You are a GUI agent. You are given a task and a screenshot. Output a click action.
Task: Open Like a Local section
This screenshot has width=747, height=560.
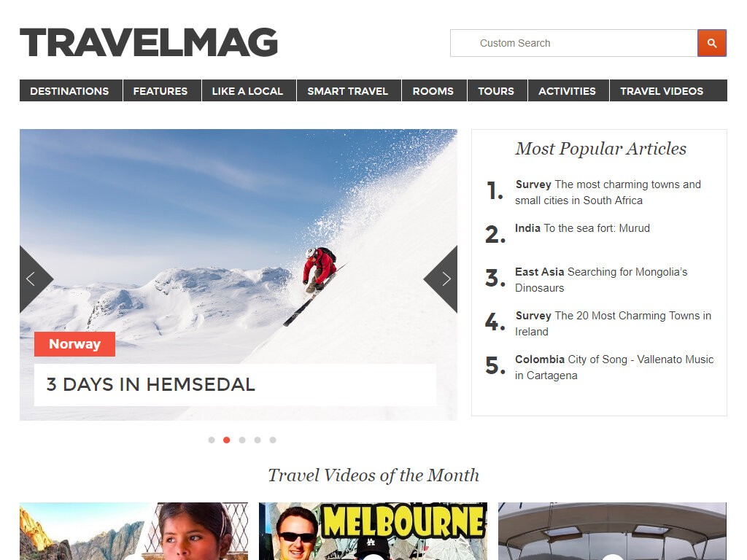click(x=247, y=90)
